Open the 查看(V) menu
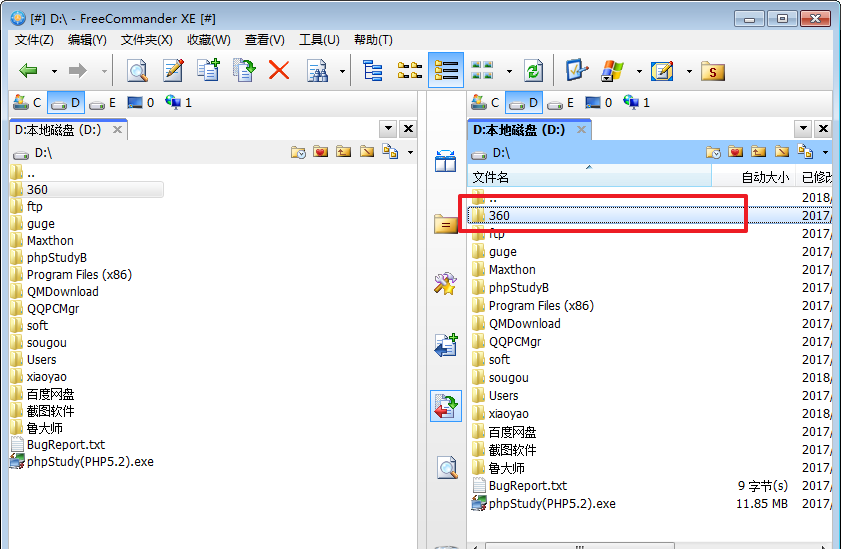This screenshot has height=549, width=841. tap(264, 40)
